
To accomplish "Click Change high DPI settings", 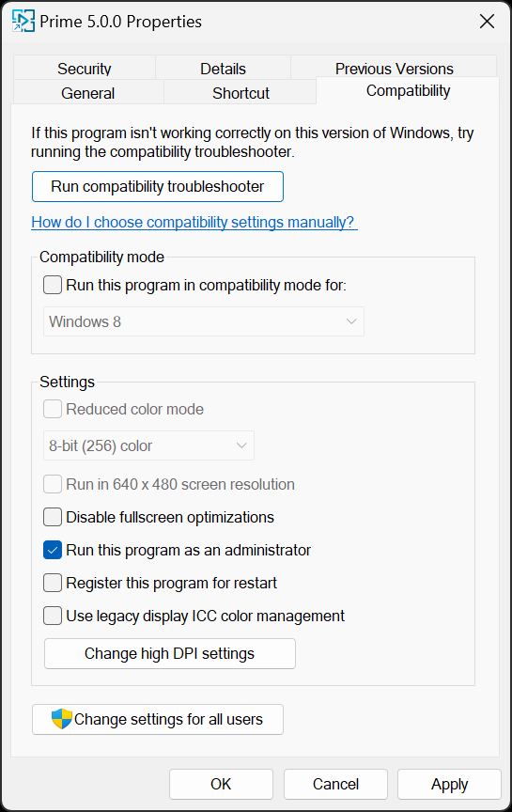I will point(170,653).
